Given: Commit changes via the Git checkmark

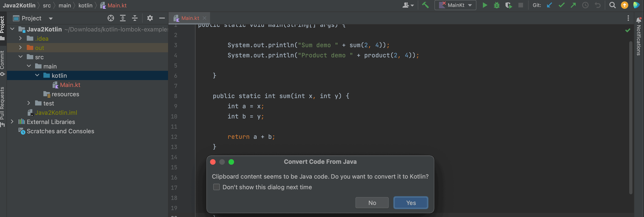Looking at the screenshot, I should click(x=561, y=5).
